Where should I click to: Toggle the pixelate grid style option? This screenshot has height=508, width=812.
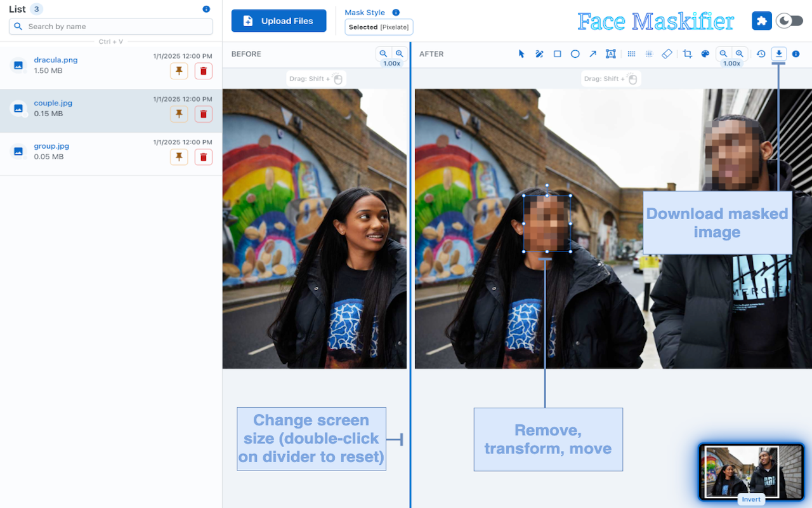pos(631,54)
